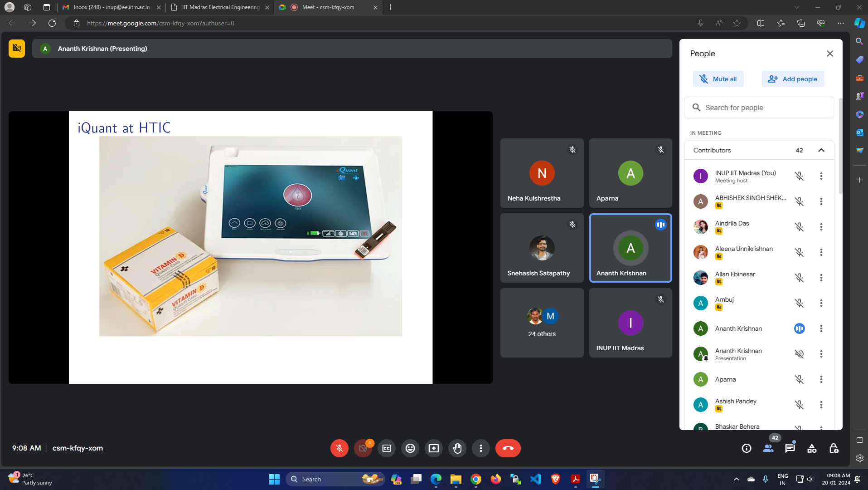Mute Ananth Krishnan speaking indicator in list
868x490 pixels.
(x=800, y=328)
